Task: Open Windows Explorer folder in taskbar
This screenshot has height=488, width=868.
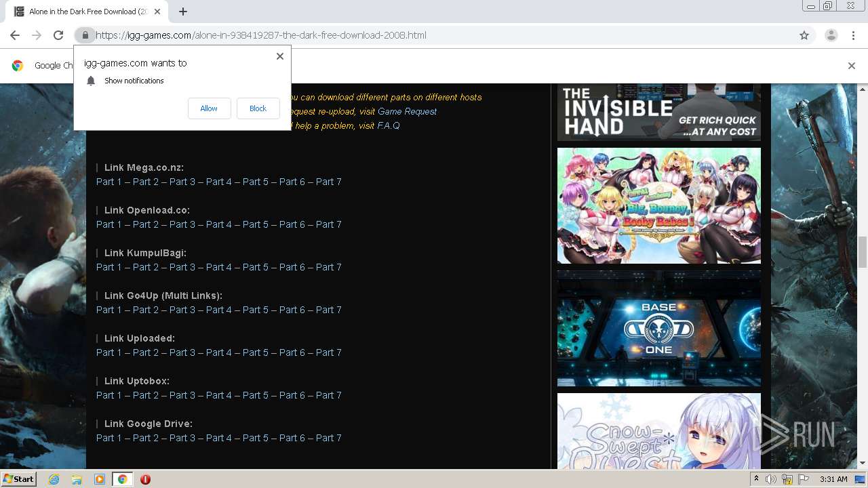Action: click(x=77, y=479)
